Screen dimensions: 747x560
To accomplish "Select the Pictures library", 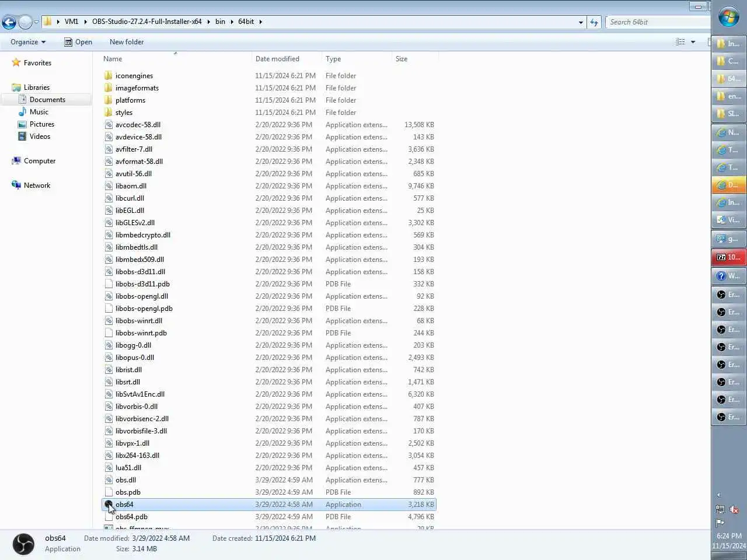I will 42,124.
